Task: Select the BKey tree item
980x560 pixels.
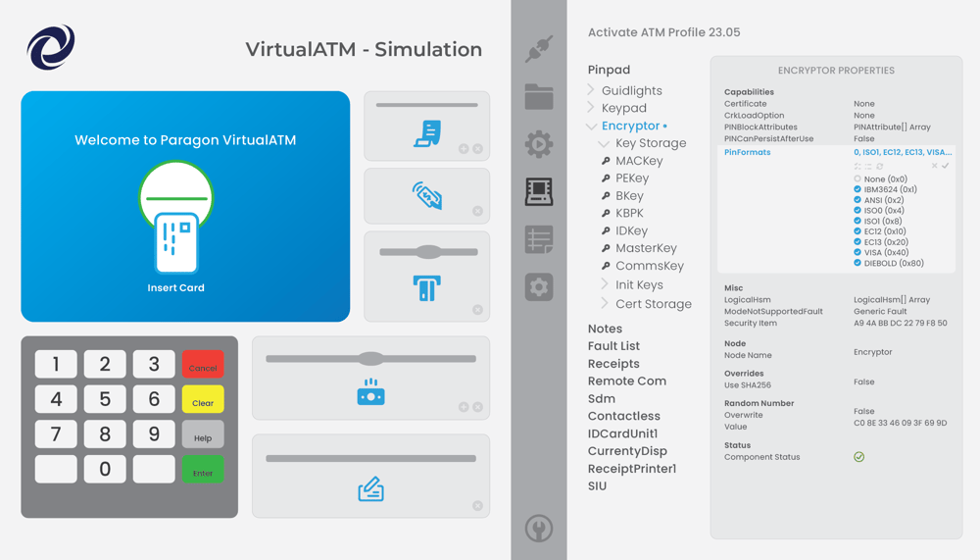Action: pyautogui.click(x=629, y=196)
